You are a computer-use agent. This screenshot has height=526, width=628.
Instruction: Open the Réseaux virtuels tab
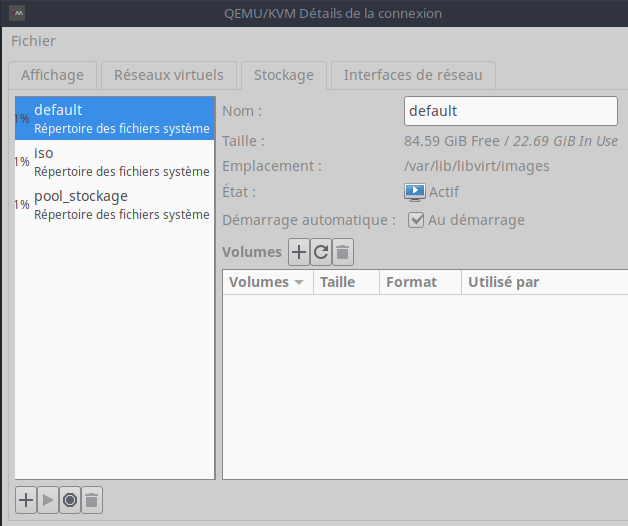tap(169, 75)
